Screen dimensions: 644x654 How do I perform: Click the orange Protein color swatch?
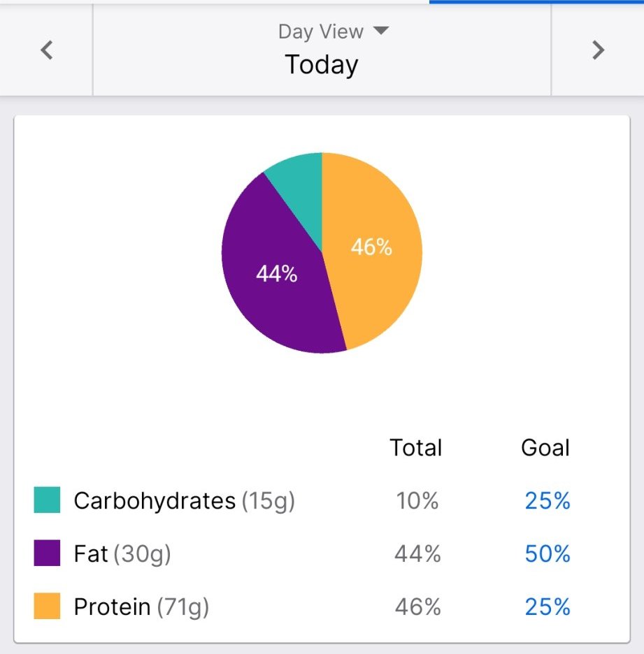point(47,606)
